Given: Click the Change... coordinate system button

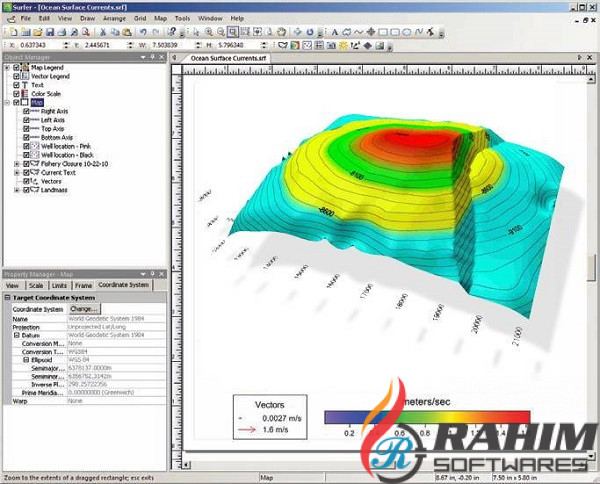Looking at the screenshot, I should (x=83, y=309).
